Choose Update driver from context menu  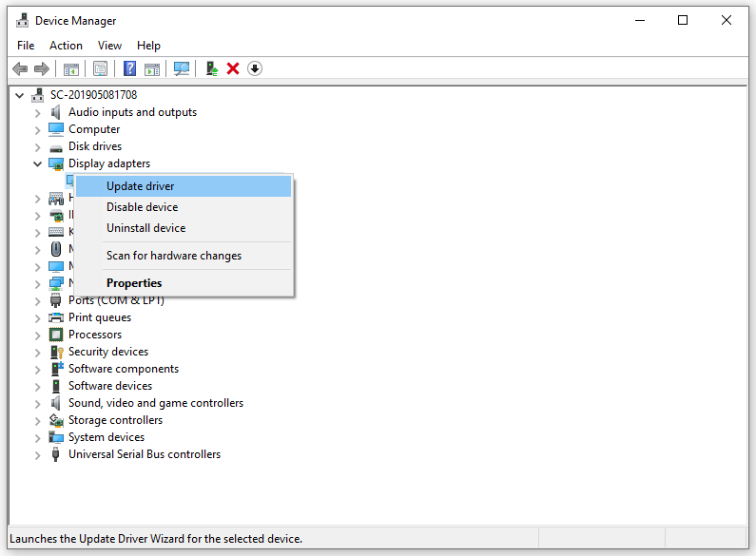(x=184, y=186)
